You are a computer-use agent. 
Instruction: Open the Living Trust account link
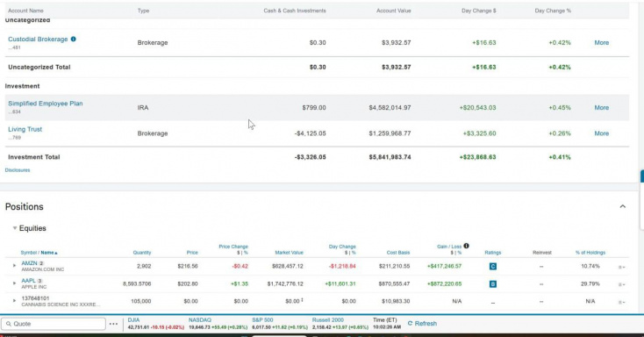[x=25, y=129]
